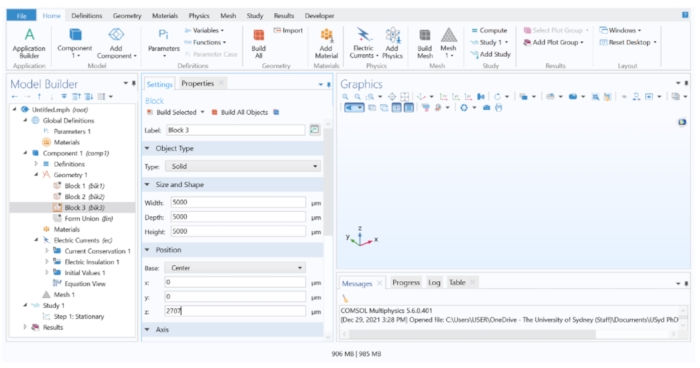Open the Variables dropdown in ribbon
700x368 pixels.
(204, 30)
